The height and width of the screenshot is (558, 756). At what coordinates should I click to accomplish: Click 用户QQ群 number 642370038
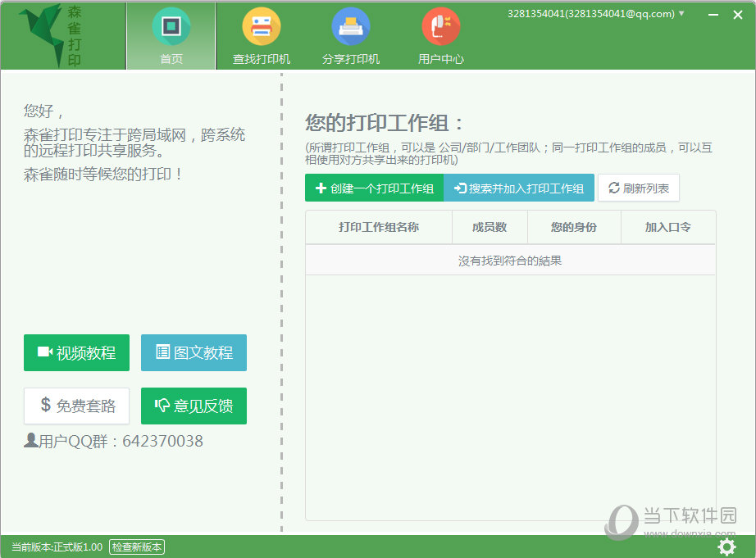tap(162, 441)
